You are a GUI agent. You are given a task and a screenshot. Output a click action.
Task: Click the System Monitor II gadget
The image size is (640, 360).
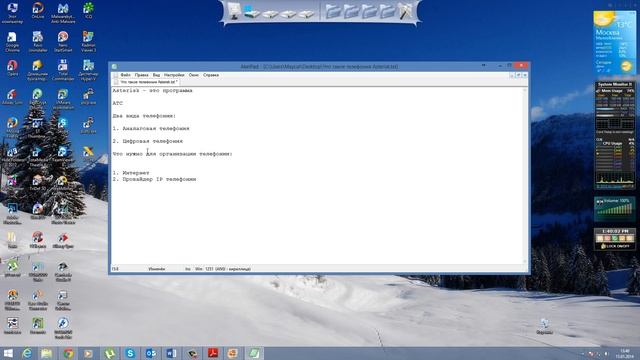pyautogui.click(x=614, y=136)
